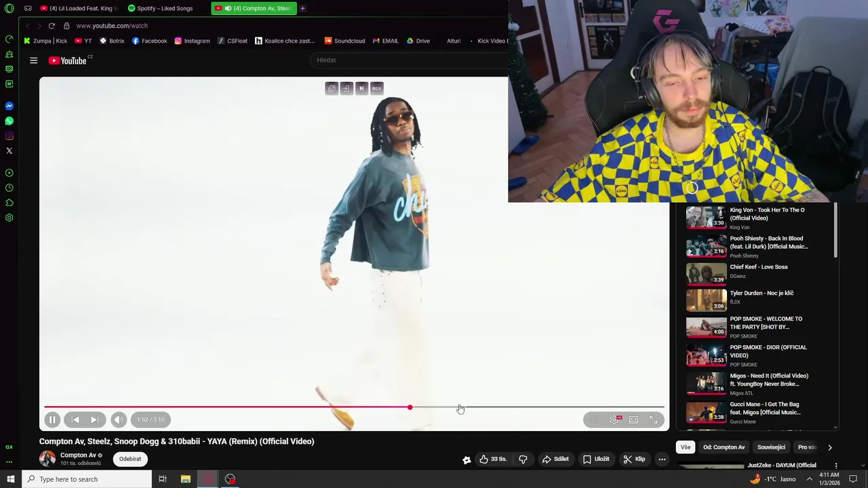Open WhatsApp in Opera sidebar
868x488 pixels.
[x=9, y=121]
